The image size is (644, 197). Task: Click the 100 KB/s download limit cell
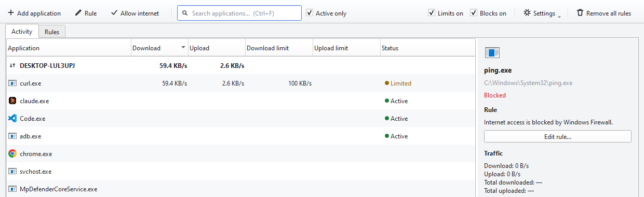tap(300, 83)
